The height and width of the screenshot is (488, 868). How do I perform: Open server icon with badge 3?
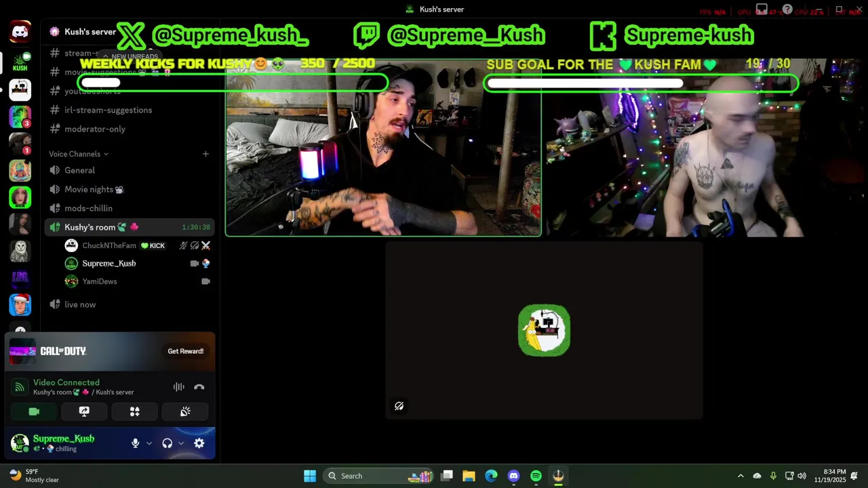20,117
